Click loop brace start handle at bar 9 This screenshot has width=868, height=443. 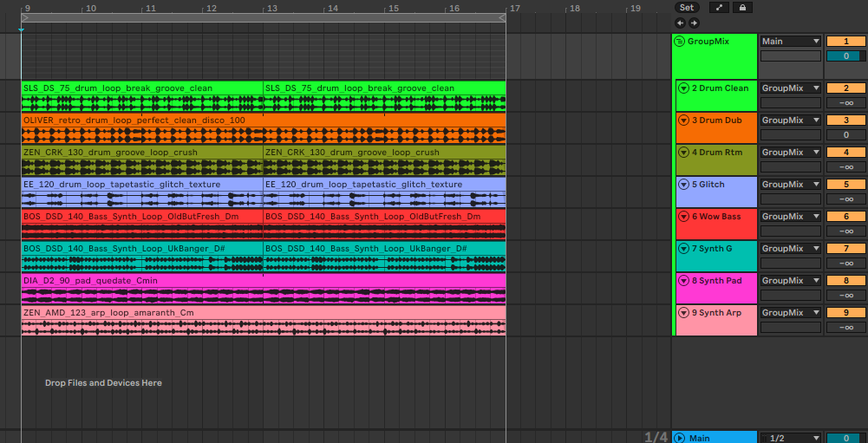click(x=25, y=17)
